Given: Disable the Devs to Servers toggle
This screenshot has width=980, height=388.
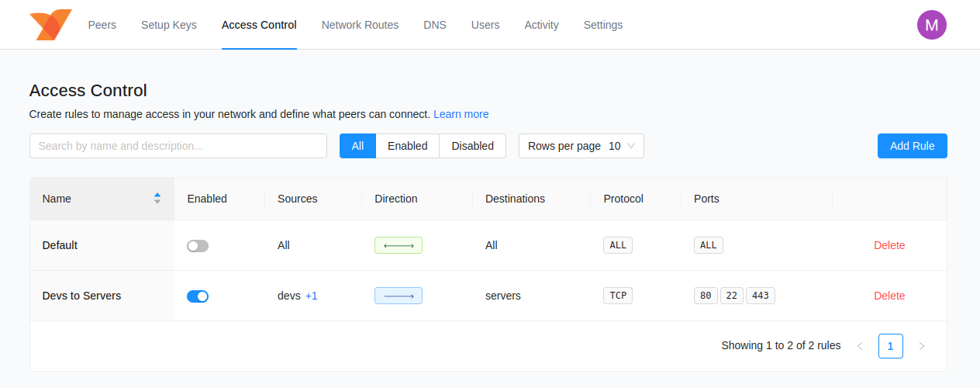Looking at the screenshot, I should 198,296.
